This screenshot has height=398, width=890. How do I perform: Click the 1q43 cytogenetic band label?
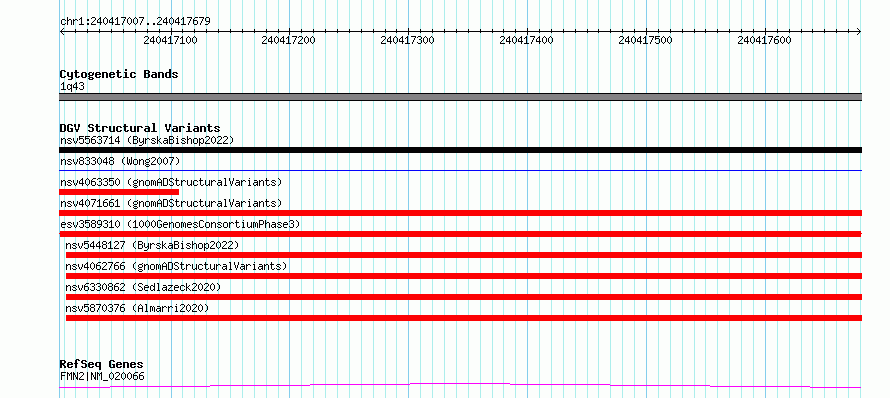pyautogui.click(x=73, y=86)
